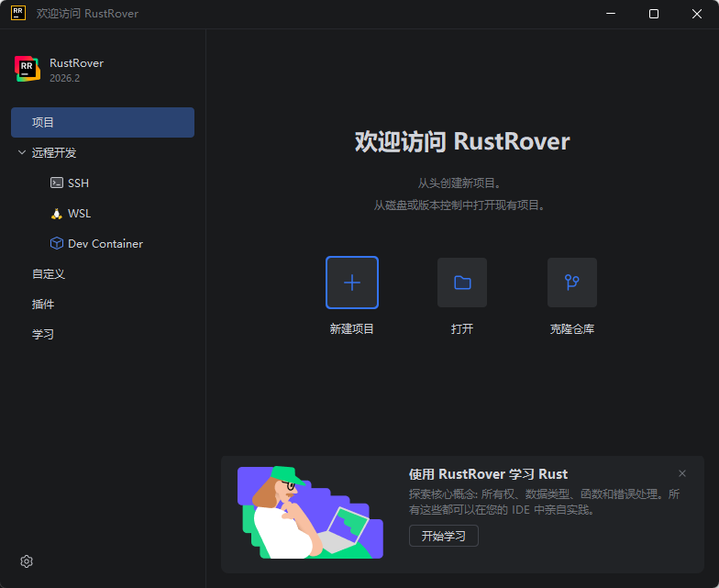Select the Dev Container text entry
Viewport: 719px width, 588px height.
tap(105, 244)
